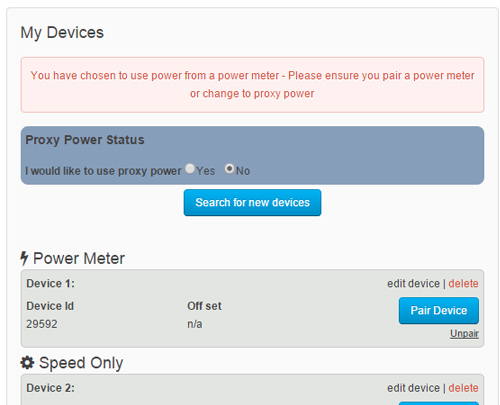Image resolution: width=500 pixels, height=405 pixels.
Task: Open edit device for Device 1
Action: point(413,284)
